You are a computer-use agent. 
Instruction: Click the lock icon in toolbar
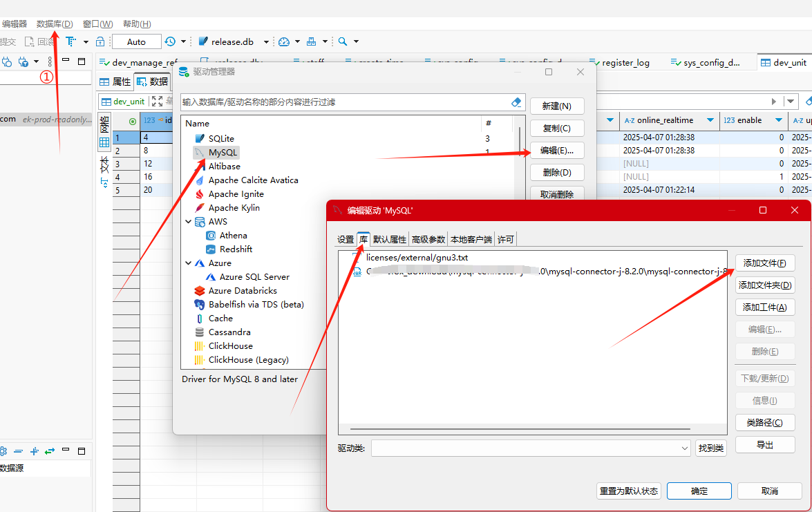(100, 41)
